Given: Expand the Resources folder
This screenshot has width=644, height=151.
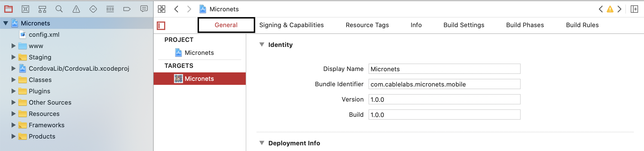Looking at the screenshot, I should pyautogui.click(x=13, y=114).
